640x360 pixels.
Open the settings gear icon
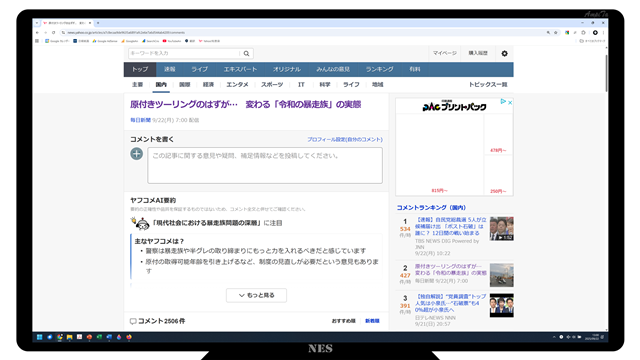[x=504, y=53]
